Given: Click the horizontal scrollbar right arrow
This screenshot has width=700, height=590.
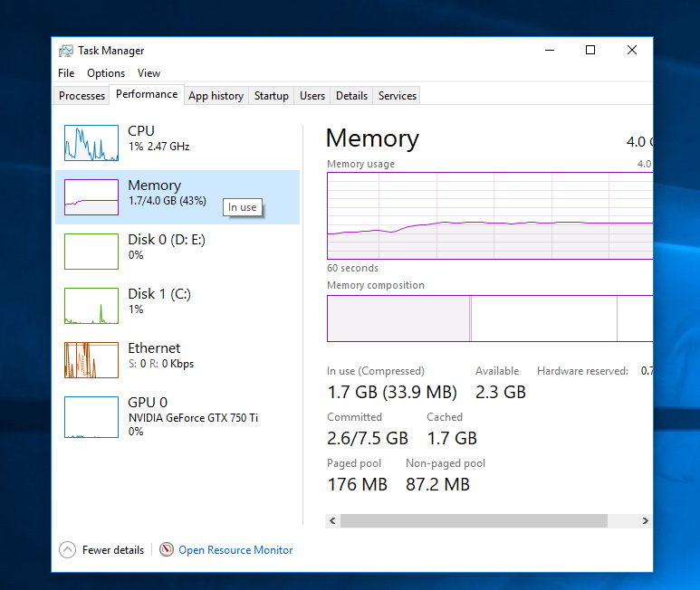Looking at the screenshot, I should click(x=645, y=521).
